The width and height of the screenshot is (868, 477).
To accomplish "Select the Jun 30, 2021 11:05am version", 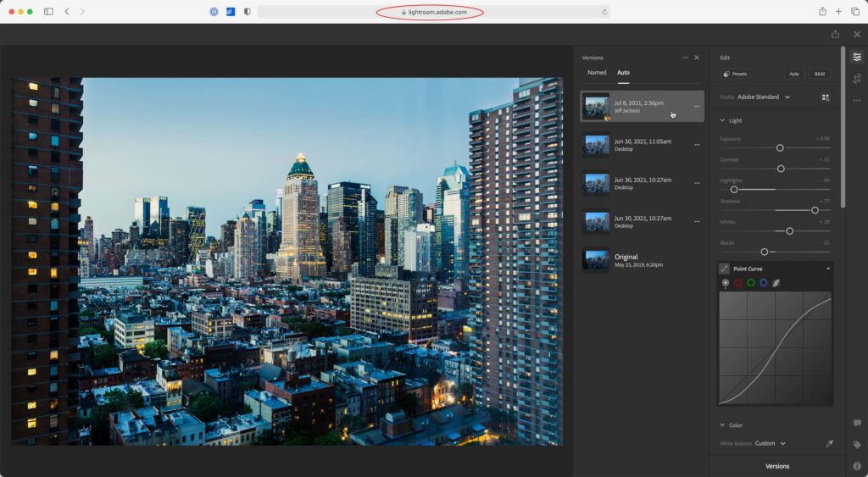I will click(x=643, y=144).
